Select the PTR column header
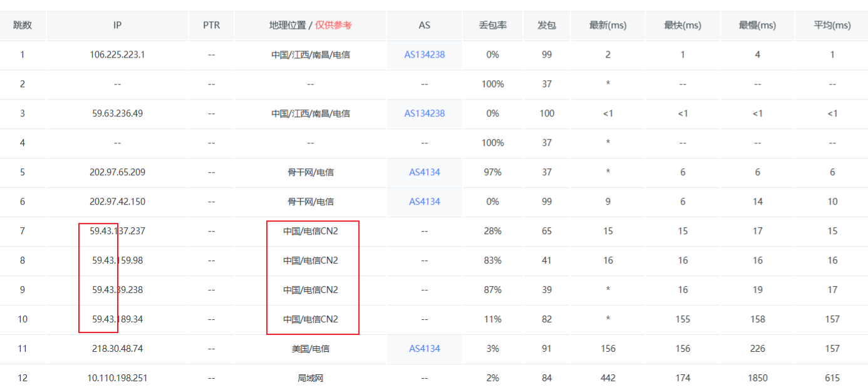Image resolution: width=868 pixels, height=390 pixels. tap(212, 25)
